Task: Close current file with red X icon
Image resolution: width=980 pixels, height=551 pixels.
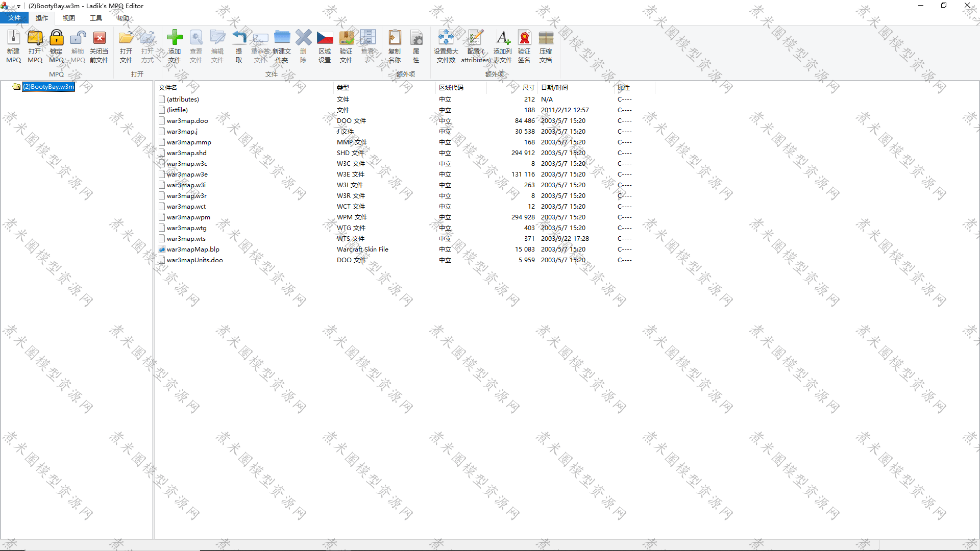Action: 99,38
